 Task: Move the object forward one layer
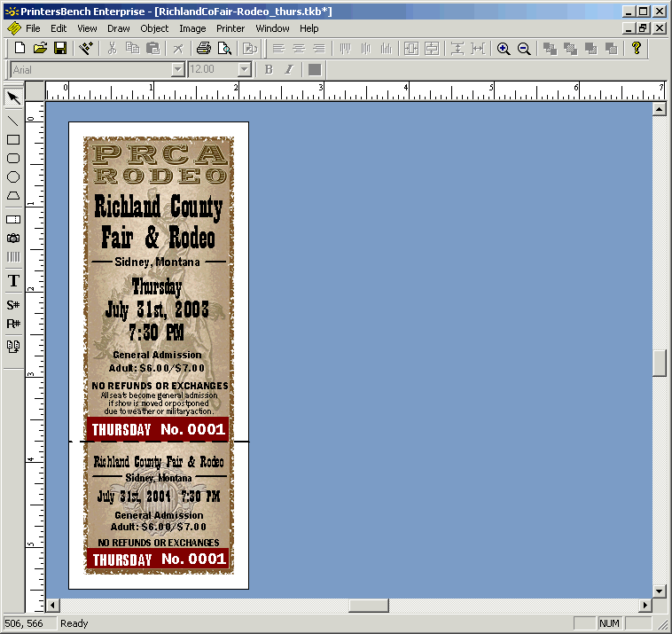coord(570,49)
